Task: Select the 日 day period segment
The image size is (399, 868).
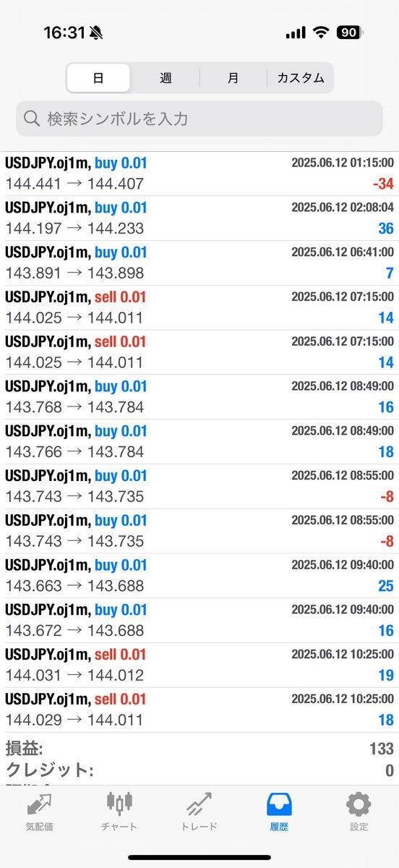Action: pyautogui.click(x=98, y=78)
